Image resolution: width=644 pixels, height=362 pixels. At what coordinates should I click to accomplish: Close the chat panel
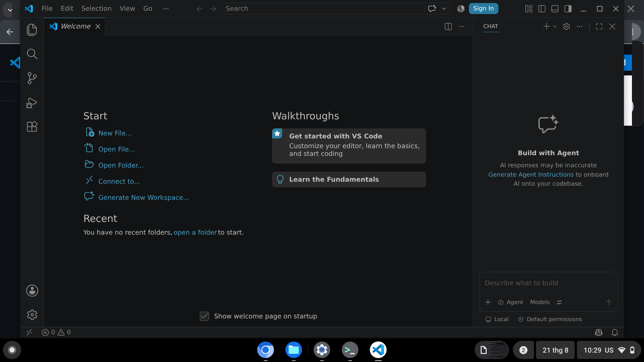(612, 26)
